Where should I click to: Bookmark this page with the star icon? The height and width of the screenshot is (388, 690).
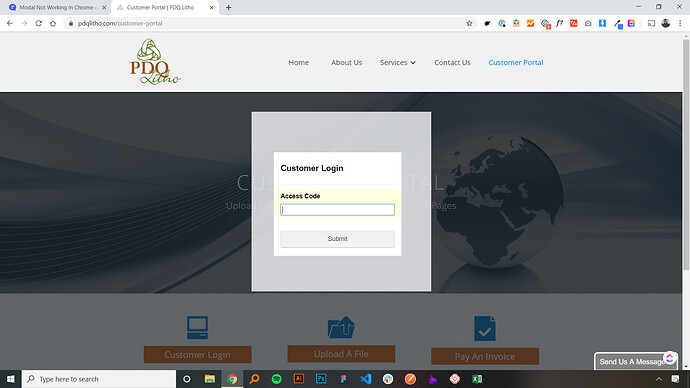[469, 23]
